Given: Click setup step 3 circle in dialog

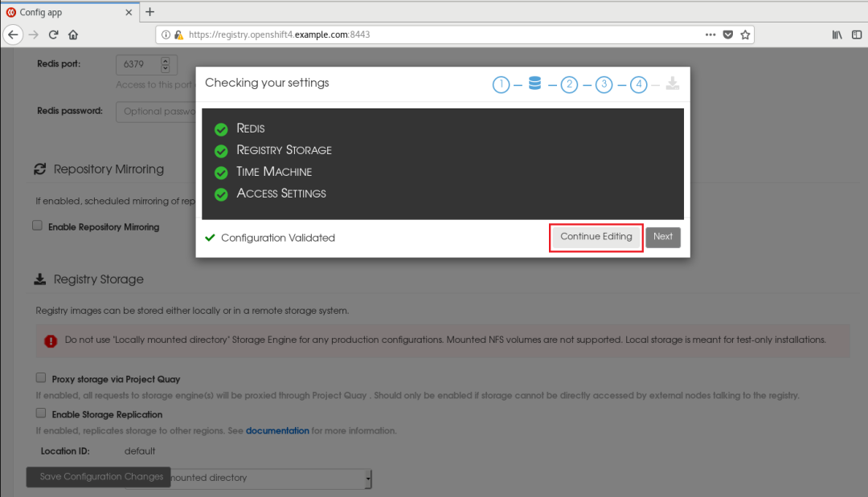Looking at the screenshot, I should [604, 84].
